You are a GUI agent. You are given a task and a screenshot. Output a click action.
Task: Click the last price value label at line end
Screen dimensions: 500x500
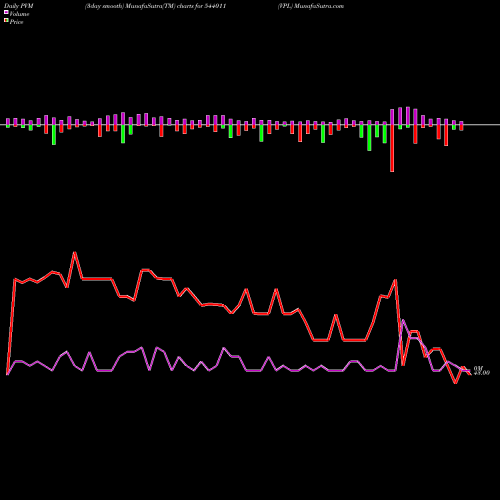click(x=482, y=373)
